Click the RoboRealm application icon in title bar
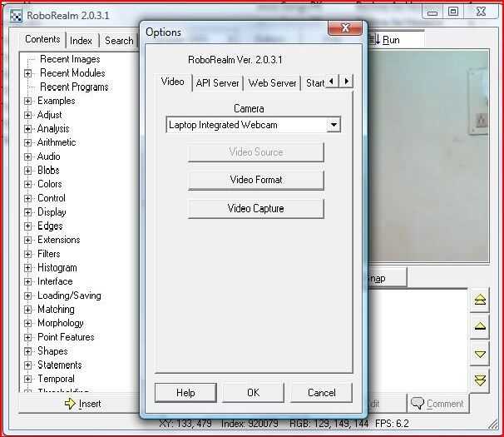The height and width of the screenshot is (437, 504). [16, 16]
